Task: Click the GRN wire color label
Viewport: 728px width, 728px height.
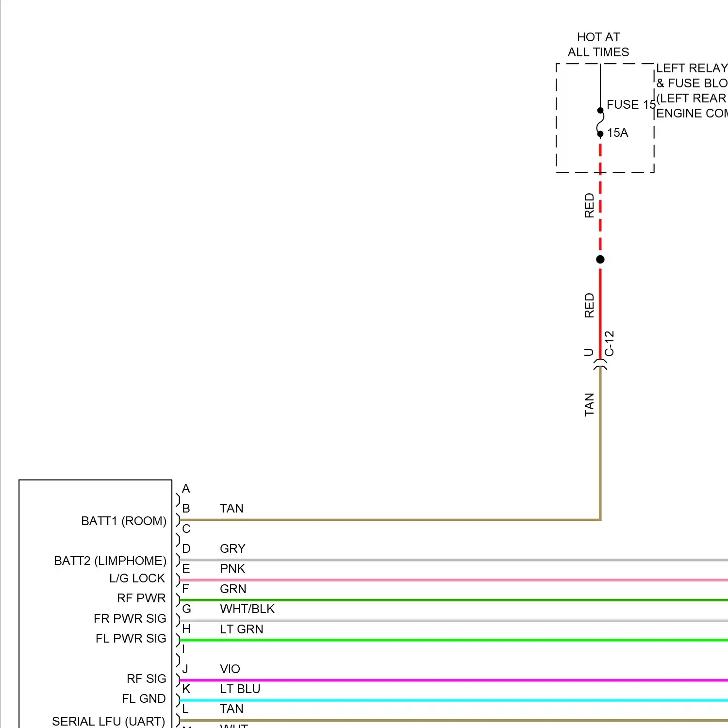Action: (233, 589)
